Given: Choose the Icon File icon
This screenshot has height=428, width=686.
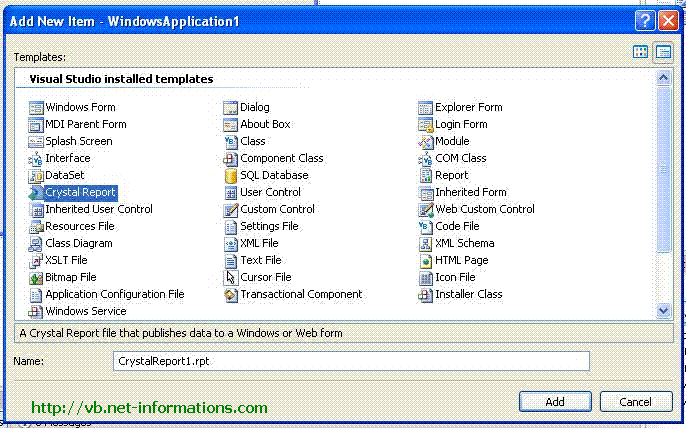Looking at the screenshot, I should (x=425, y=278).
